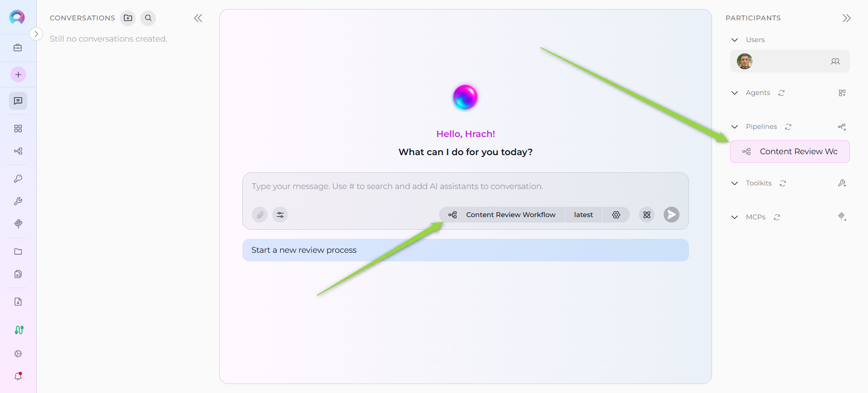Add a new pipeline participant icon
This screenshot has width=868, height=393.
842,127
